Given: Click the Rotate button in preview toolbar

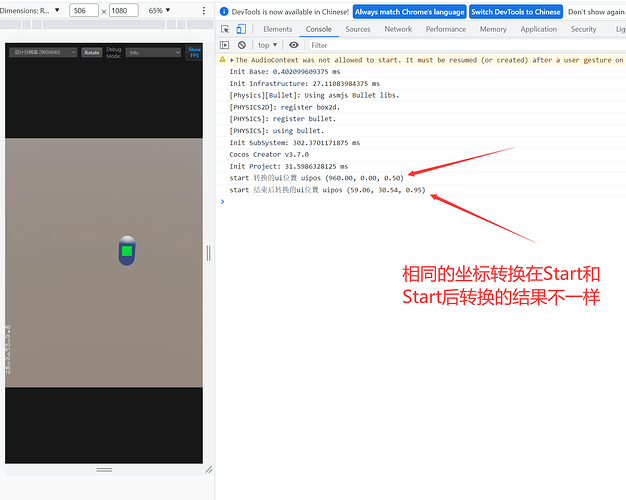Looking at the screenshot, I should click(x=92, y=53).
